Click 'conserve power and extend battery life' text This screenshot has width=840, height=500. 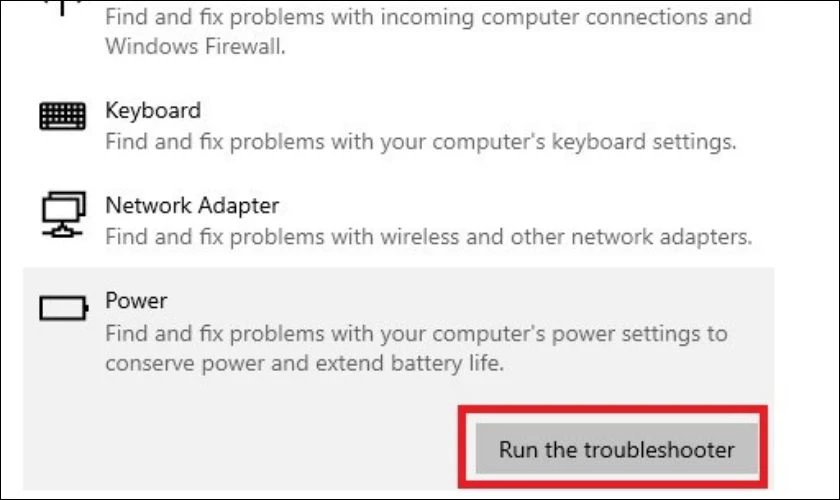tap(304, 363)
